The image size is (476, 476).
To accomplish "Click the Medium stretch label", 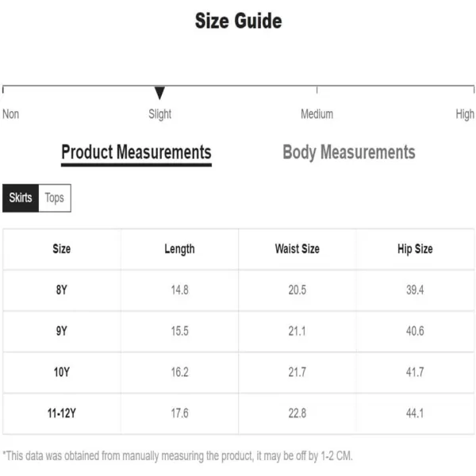I will click(x=317, y=114).
